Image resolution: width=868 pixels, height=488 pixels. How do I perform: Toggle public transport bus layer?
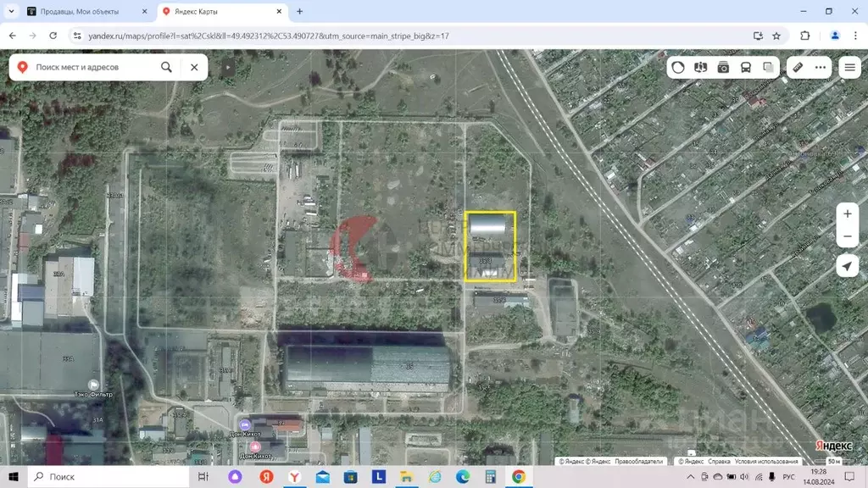pos(746,68)
